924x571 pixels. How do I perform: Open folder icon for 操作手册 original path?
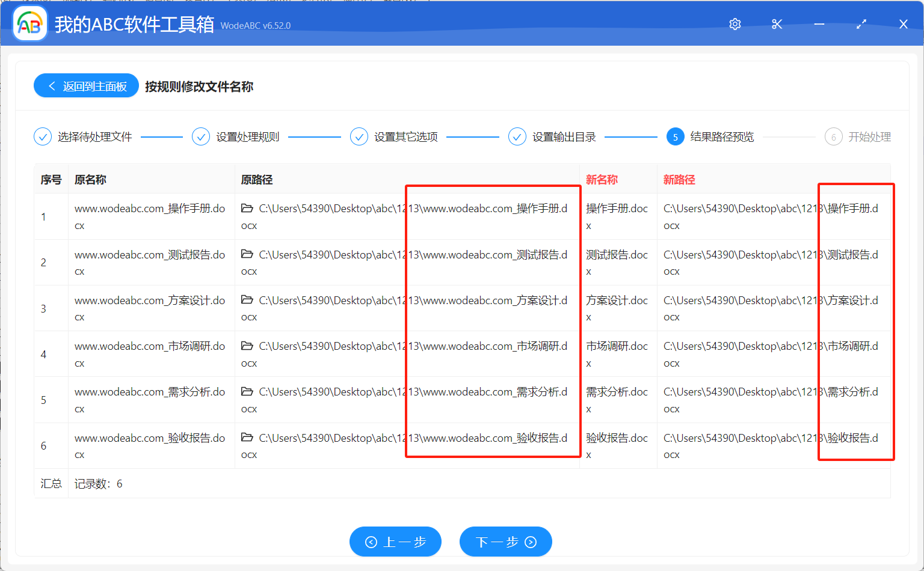pos(247,209)
